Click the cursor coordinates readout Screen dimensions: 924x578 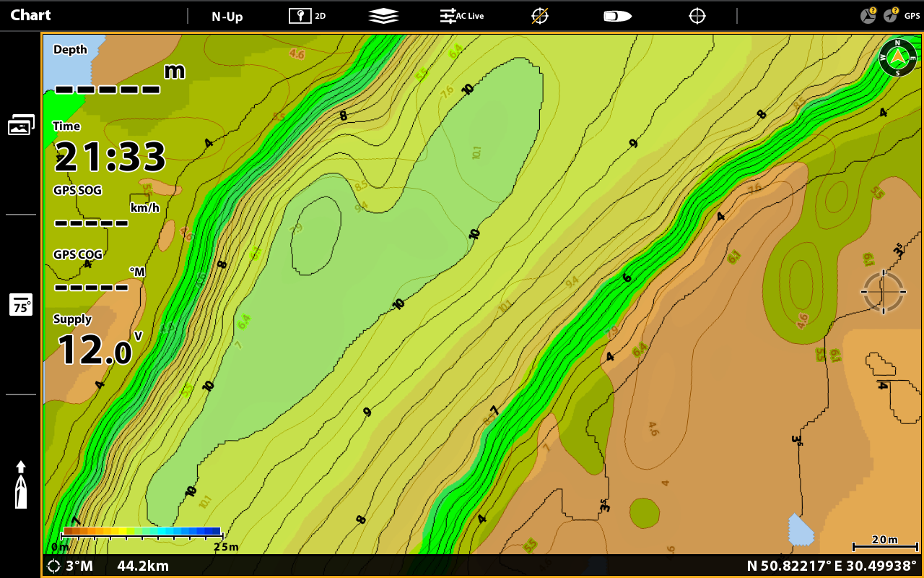coord(831,566)
